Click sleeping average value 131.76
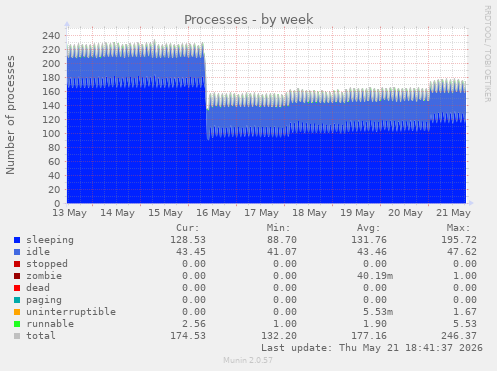This screenshot has width=497, height=371. click(x=369, y=240)
